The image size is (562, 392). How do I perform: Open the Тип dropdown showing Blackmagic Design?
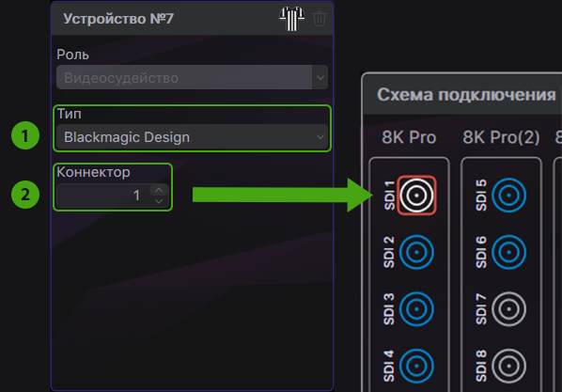click(x=192, y=137)
